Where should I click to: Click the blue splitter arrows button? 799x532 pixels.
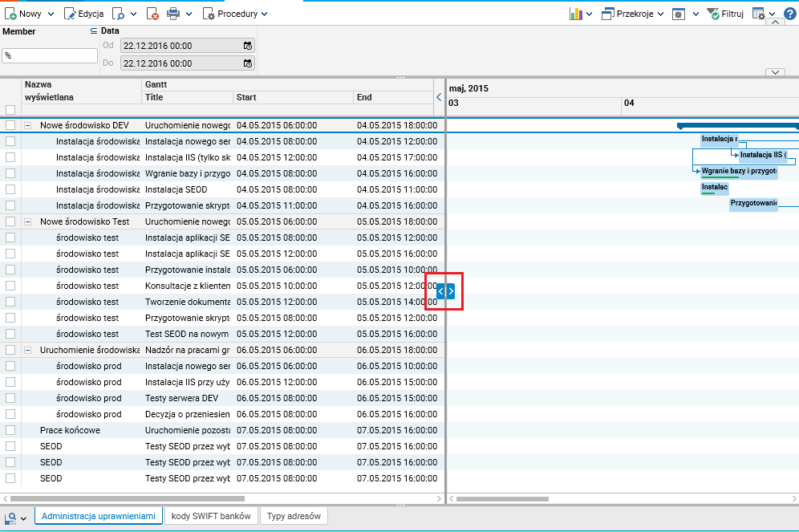445,291
